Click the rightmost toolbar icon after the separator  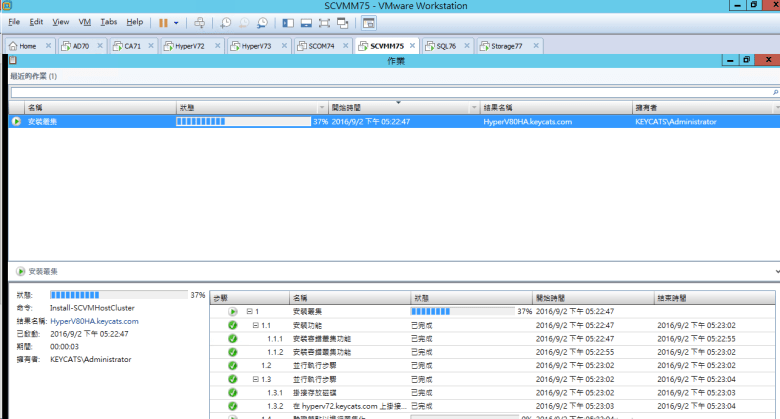click(x=368, y=22)
